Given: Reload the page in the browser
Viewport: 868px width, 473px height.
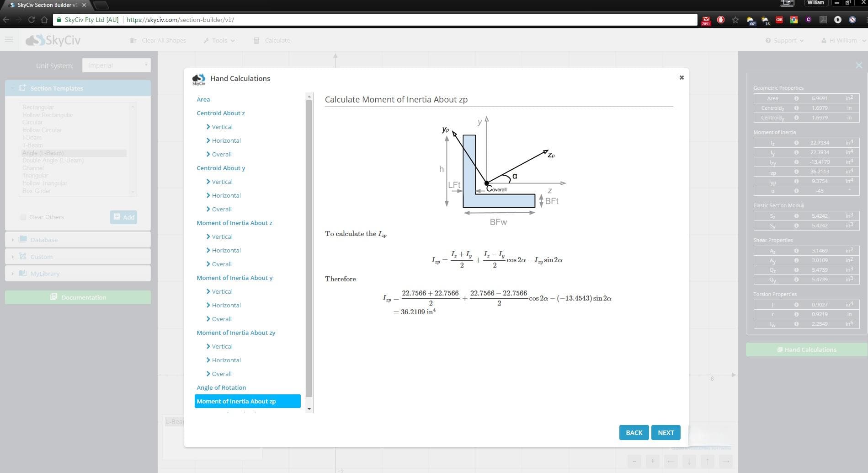Looking at the screenshot, I should click(32, 20).
